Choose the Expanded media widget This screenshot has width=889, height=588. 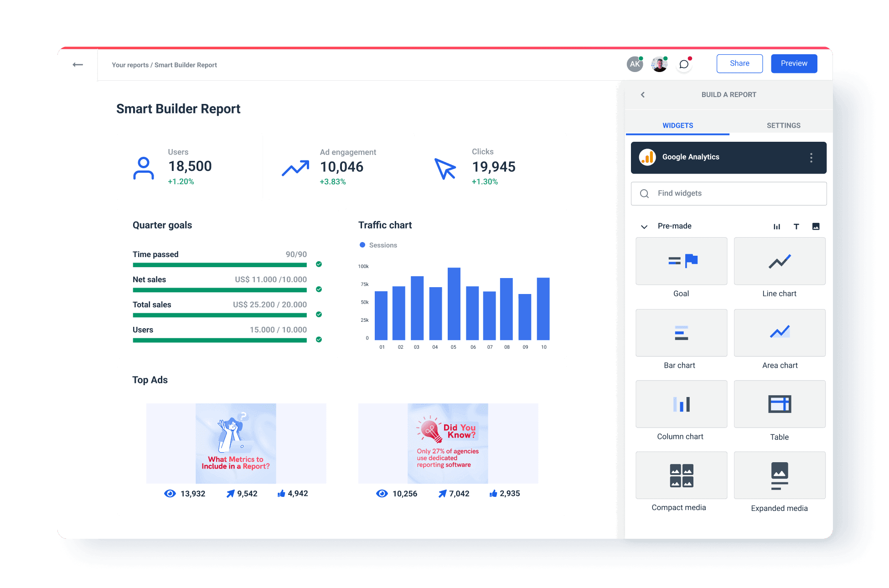click(x=779, y=475)
